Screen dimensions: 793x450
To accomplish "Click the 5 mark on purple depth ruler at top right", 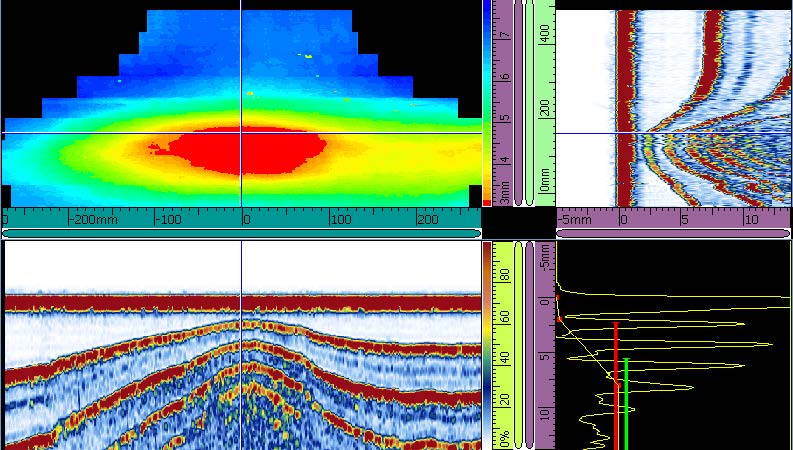I will pyautogui.click(x=684, y=219).
